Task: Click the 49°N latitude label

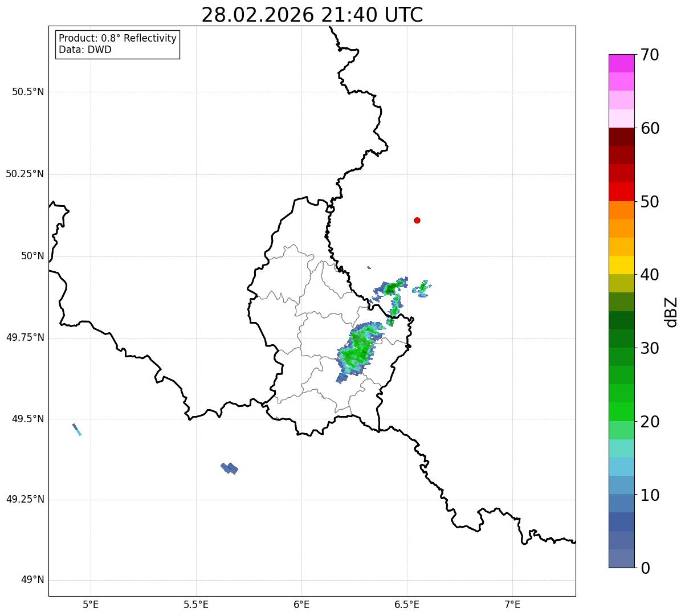Action: 32,580
